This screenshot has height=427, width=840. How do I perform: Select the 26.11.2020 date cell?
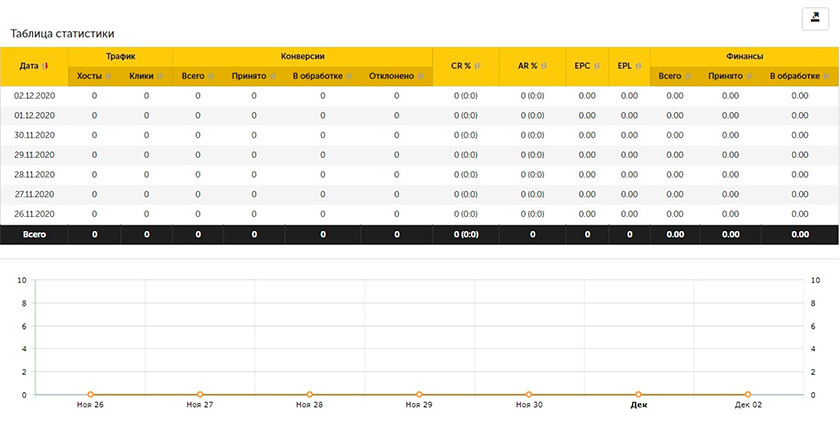click(x=34, y=214)
